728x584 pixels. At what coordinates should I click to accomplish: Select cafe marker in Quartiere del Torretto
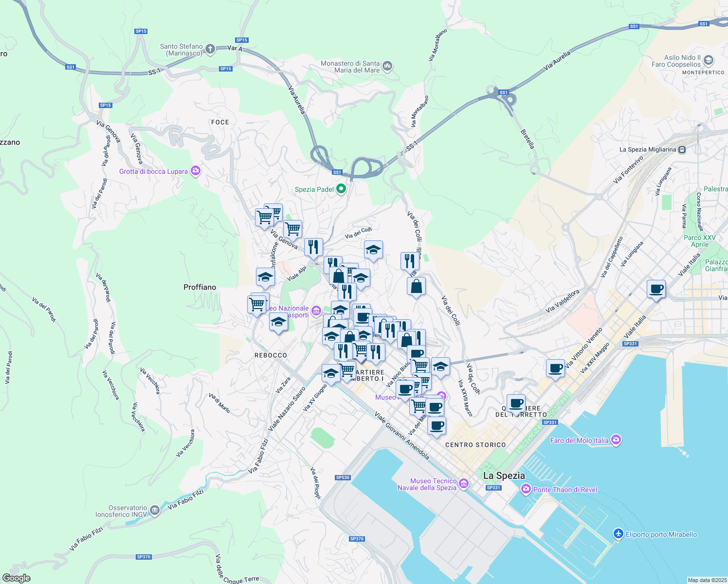516,403
